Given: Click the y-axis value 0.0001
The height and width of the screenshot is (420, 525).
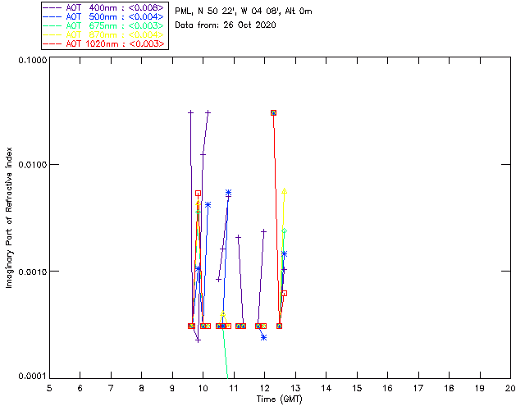Looking at the screenshot, I should coord(32,377).
